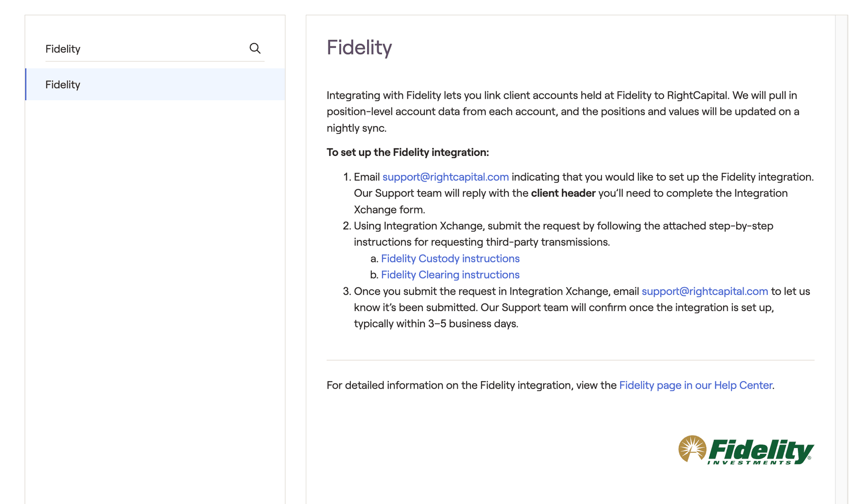Click the 3–5 business days sentence
The image size is (866, 504).
[435, 324]
